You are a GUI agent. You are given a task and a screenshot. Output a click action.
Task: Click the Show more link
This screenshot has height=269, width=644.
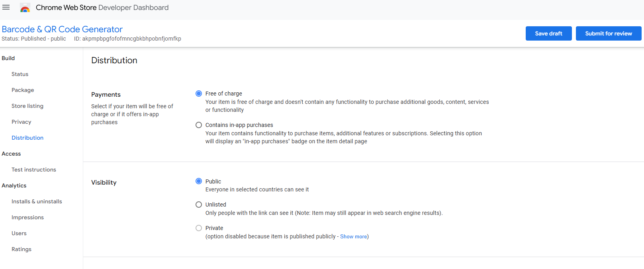pos(354,236)
